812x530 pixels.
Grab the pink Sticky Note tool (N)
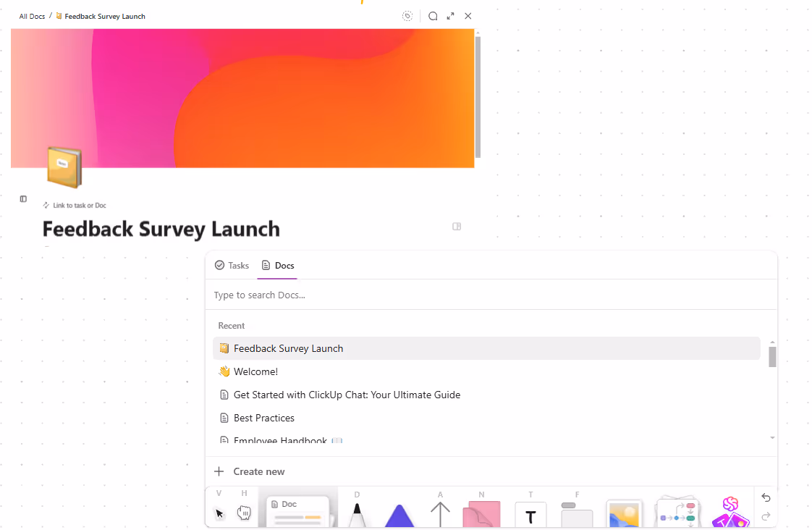481,516
